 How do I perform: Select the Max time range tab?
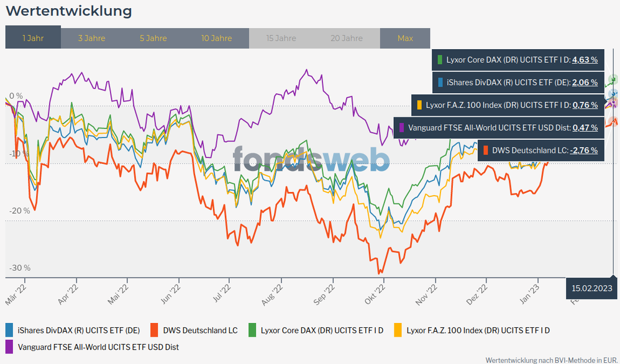click(405, 38)
